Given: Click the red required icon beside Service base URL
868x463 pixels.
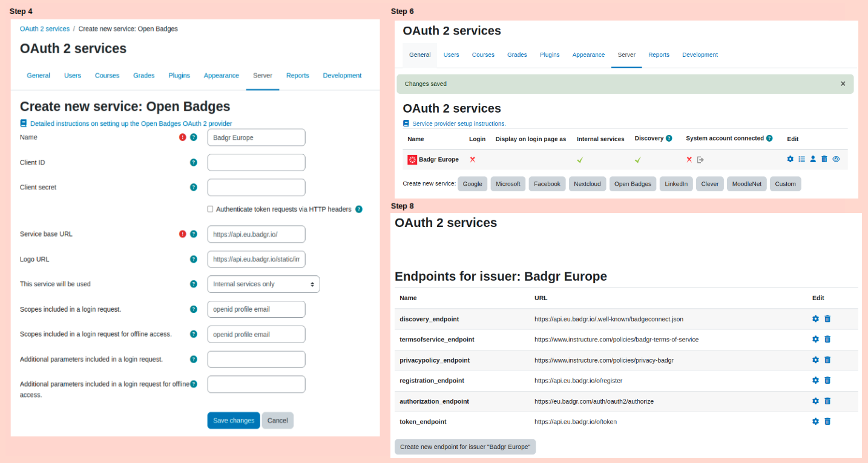Looking at the screenshot, I should 183,234.
